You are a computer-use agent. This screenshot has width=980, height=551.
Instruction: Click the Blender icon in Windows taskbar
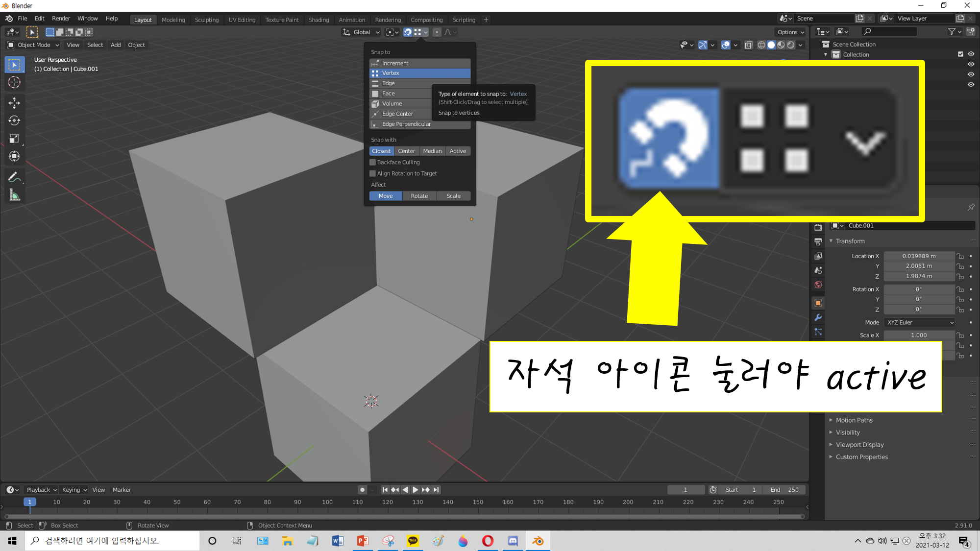click(538, 541)
